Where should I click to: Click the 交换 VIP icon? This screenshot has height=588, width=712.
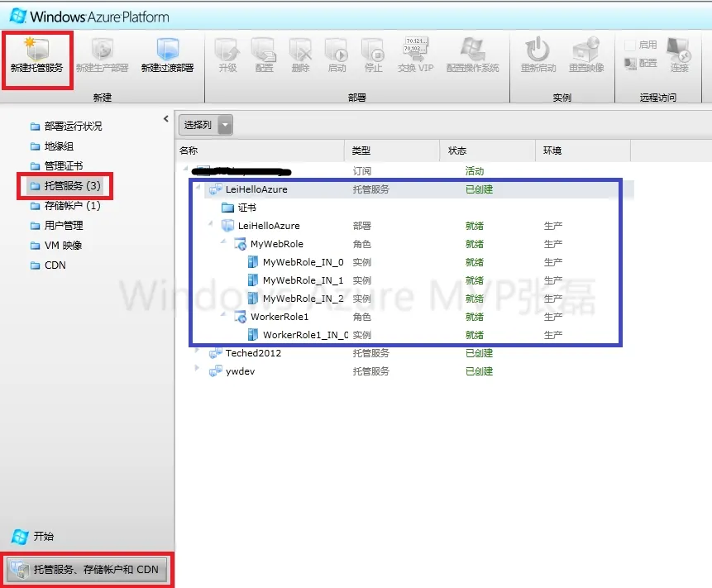[415, 49]
